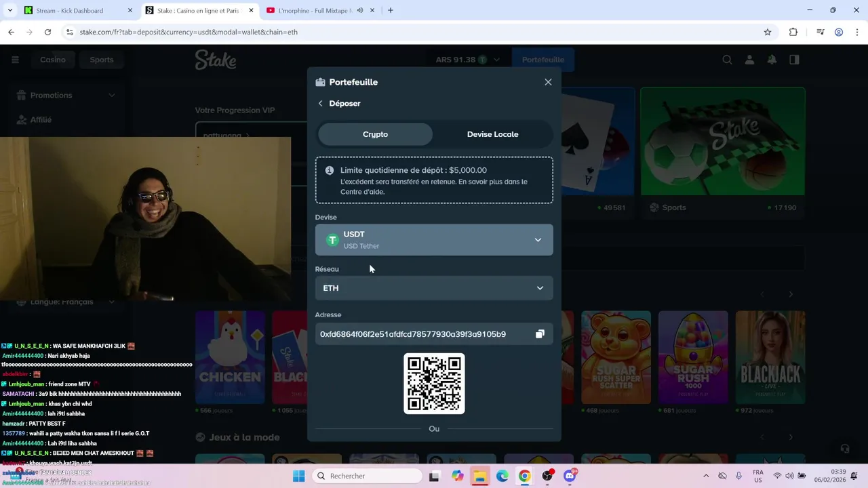Open the notifications bell in Stake header

coord(772,60)
